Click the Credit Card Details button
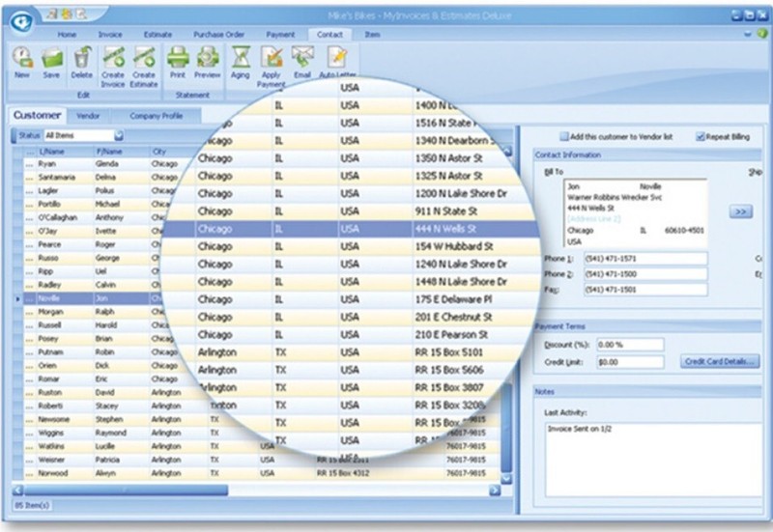The height and width of the screenshot is (532, 773). coord(720,361)
